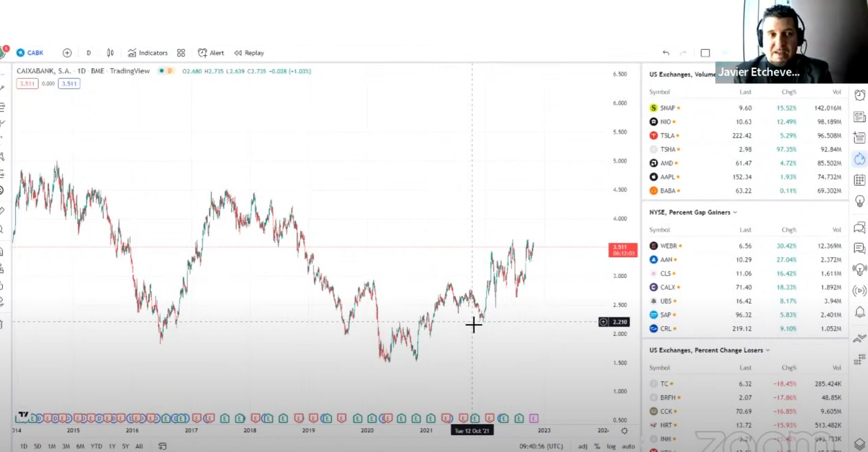868x452 pixels.
Task: Open the Object Tree layers icon
Action: coord(859,444)
